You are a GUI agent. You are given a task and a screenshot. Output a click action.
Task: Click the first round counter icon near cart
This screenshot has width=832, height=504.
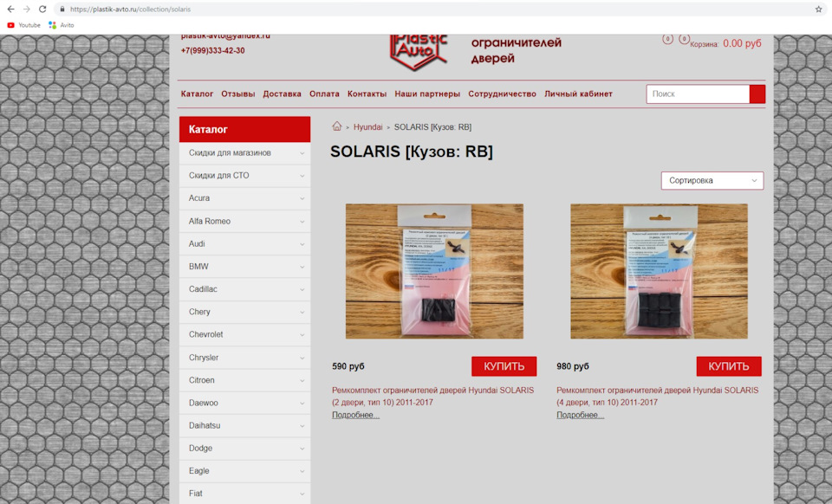(x=667, y=39)
